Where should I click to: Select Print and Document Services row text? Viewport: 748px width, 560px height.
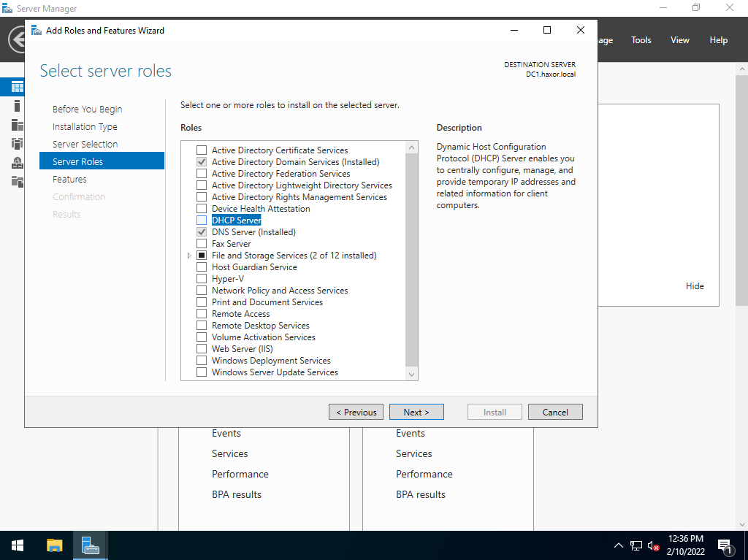(x=267, y=302)
